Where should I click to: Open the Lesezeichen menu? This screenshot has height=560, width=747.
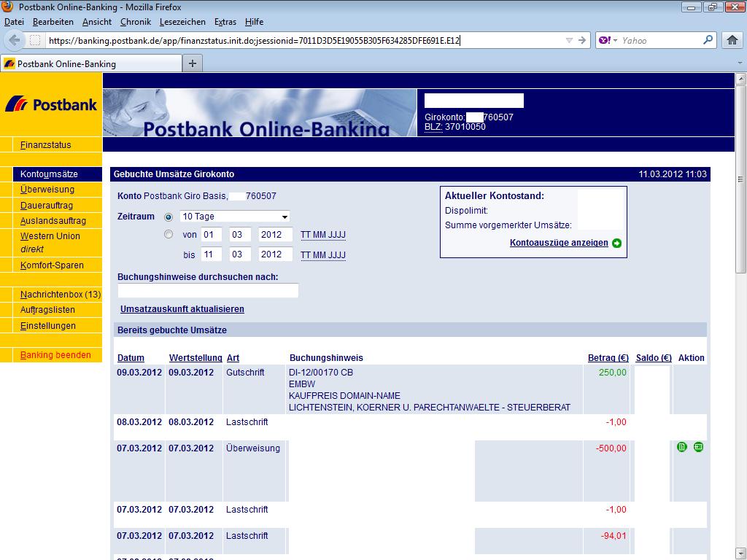tap(182, 22)
